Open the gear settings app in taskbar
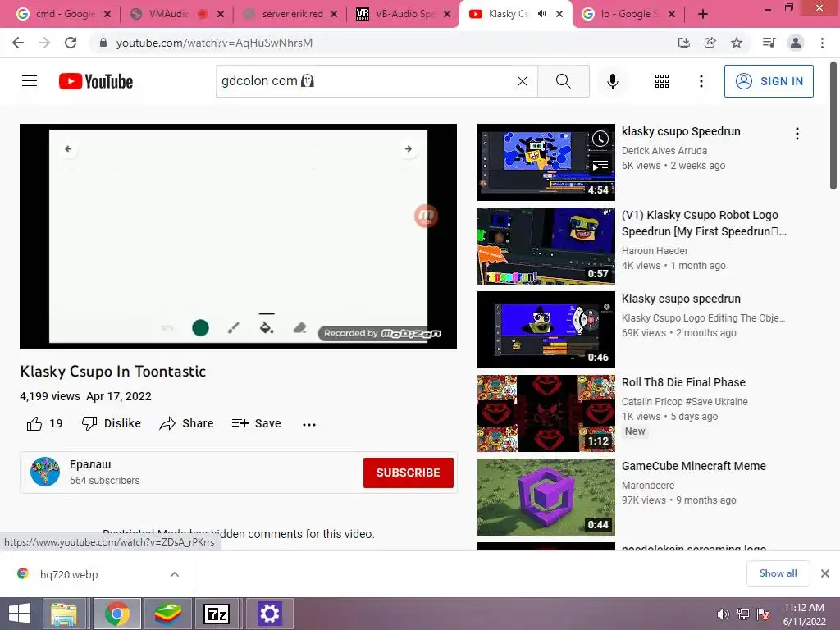Screen dimensions: 840x630 [269, 614]
